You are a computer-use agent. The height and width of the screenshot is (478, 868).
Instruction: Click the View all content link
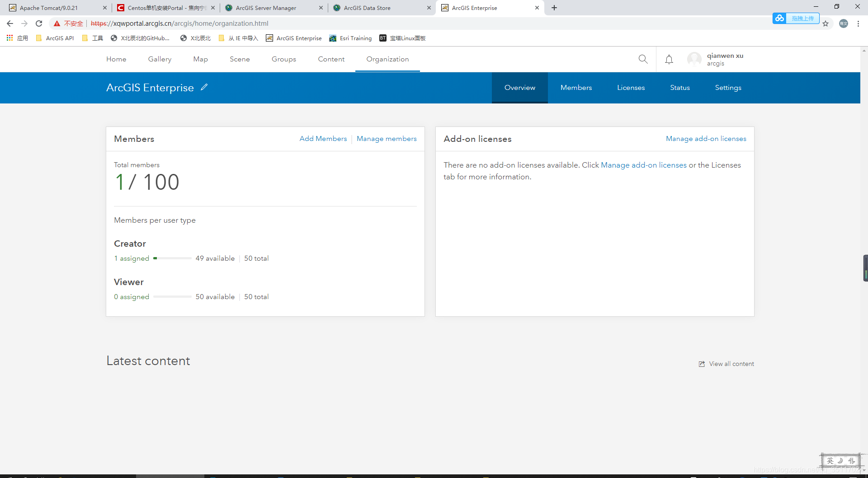click(x=731, y=364)
